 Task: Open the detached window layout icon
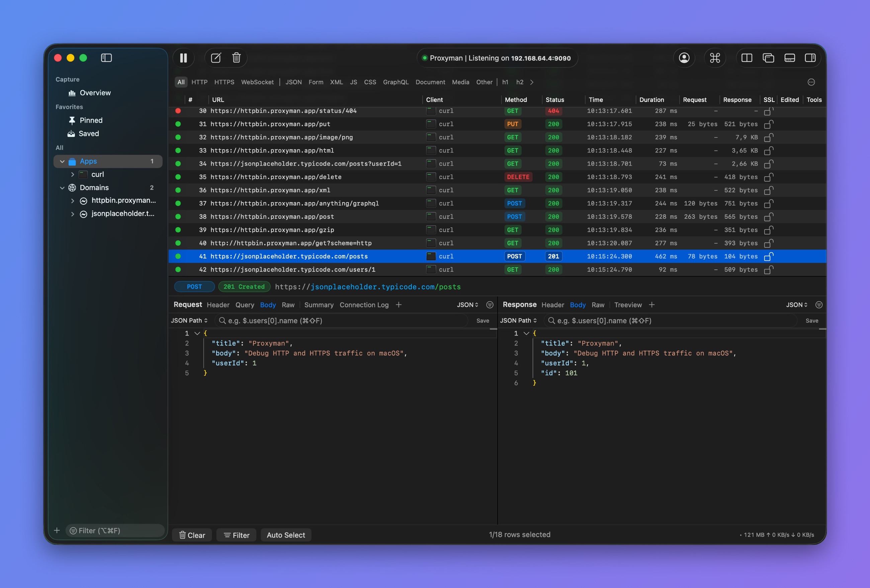(768, 58)
